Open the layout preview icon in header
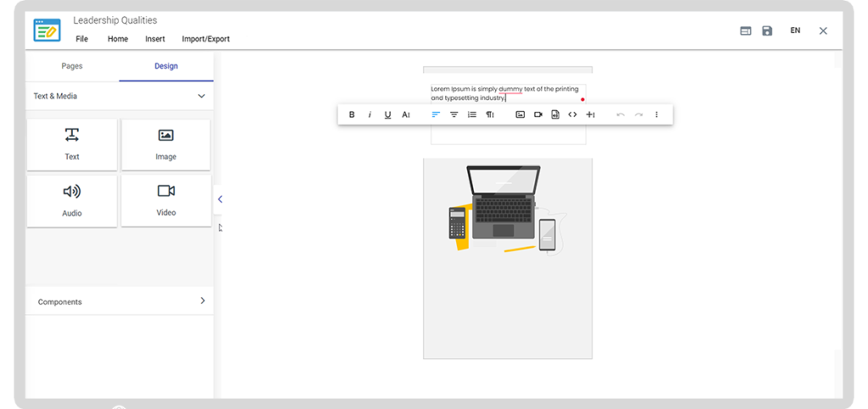868x409 pixels. [746, 31]
